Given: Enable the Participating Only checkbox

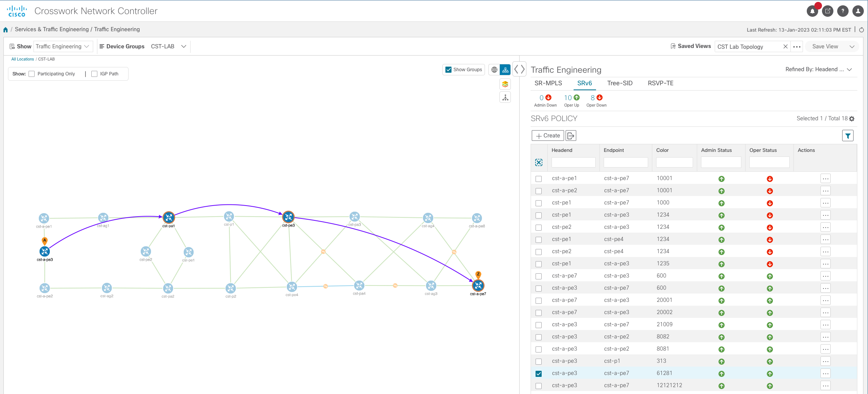Looking at the screenshot, I should [32, 74].
